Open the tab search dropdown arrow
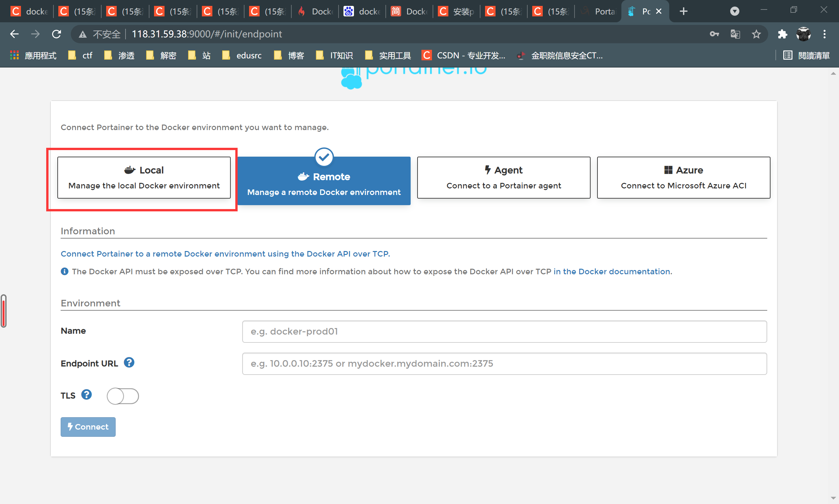This screenshot has height=504, width=839. (x=735, y=11)
